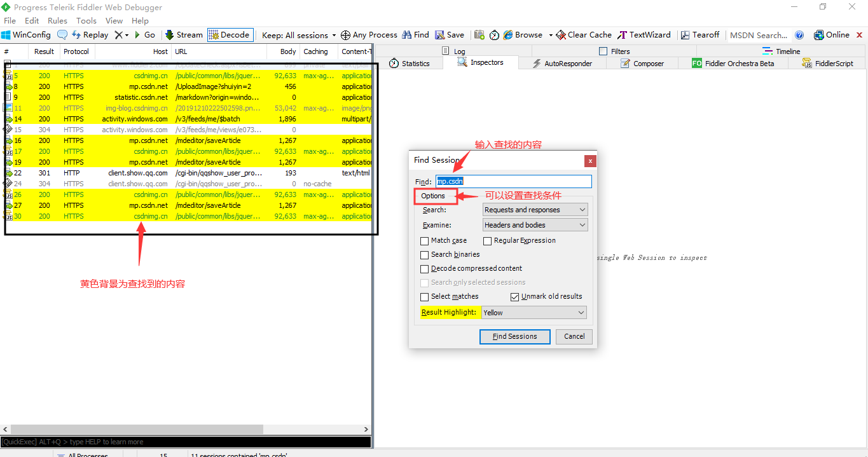
Task: Close the Find Sessions dialog
Action: point(591,161)
